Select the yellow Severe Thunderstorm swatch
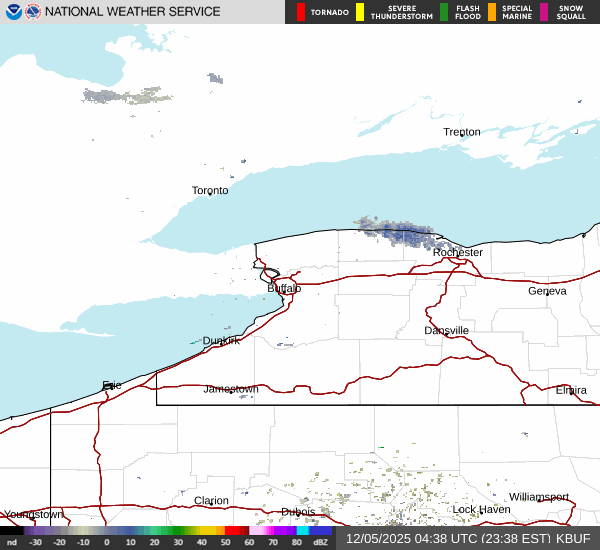Image resolution: width=600 pixels, height=550 pixels. click(360, 12)
